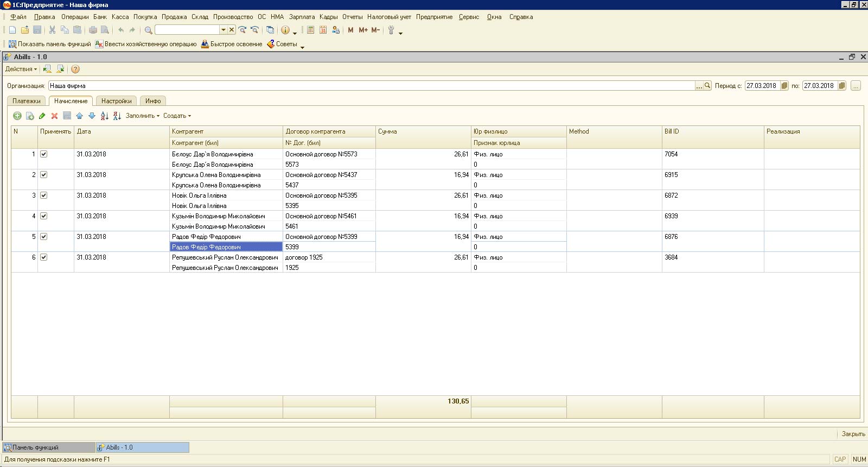This screenshot has height=467, width=868.
Task: Click the Information help icon
Action: tap(285, 30)
